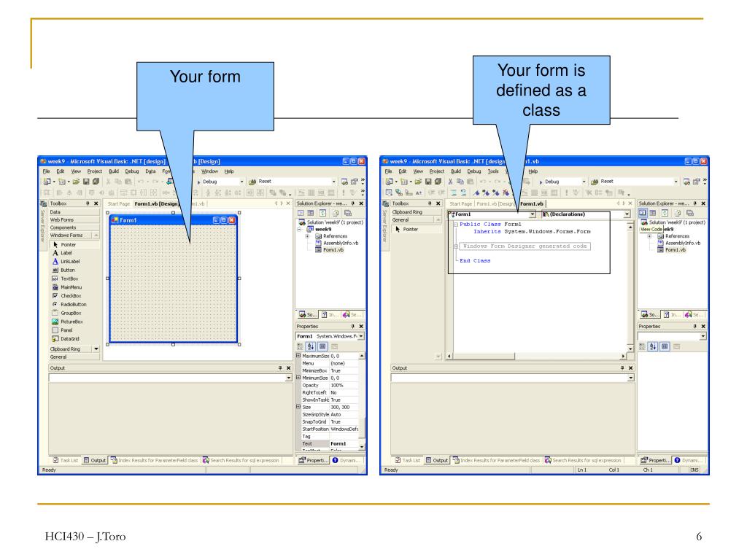The image size is (747, 560).
Task: Click the Cut icon in code-view window toolbar
Action: [450, 182]
